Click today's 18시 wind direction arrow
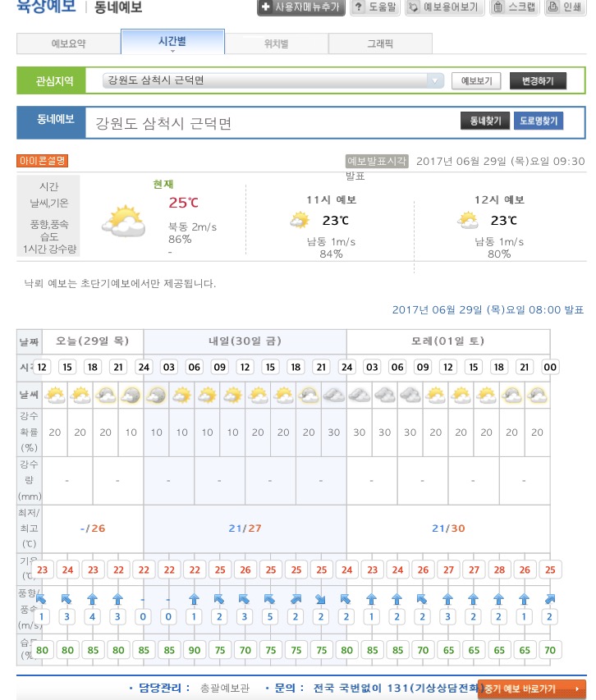This screenshot has height=700, width=596. tap(93, 598)
